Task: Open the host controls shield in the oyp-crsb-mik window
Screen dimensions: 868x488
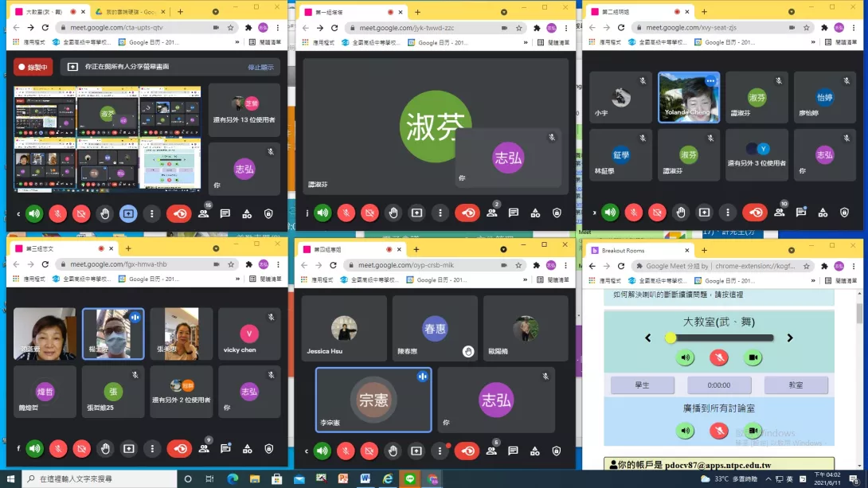Action: tap(557, 451)
